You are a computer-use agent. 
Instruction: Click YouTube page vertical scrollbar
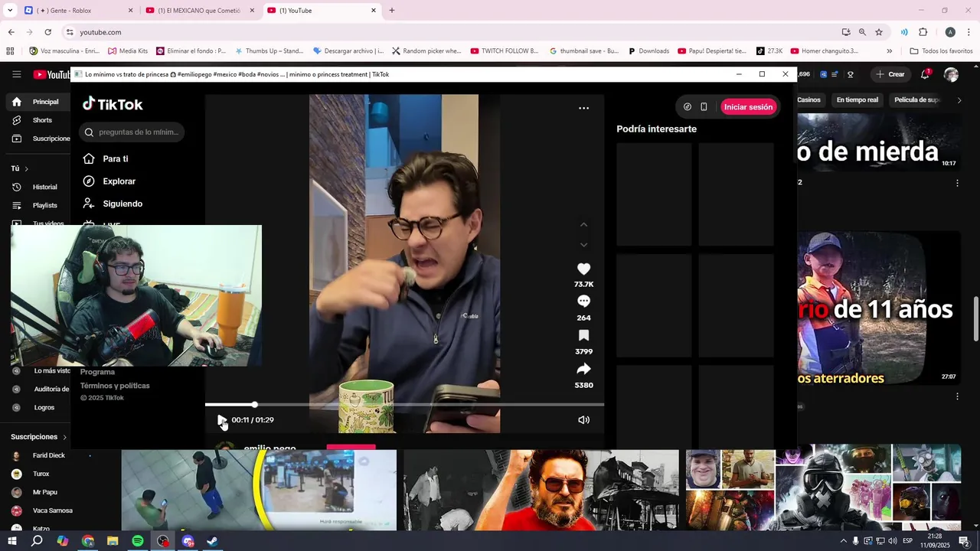coord(975,318)
